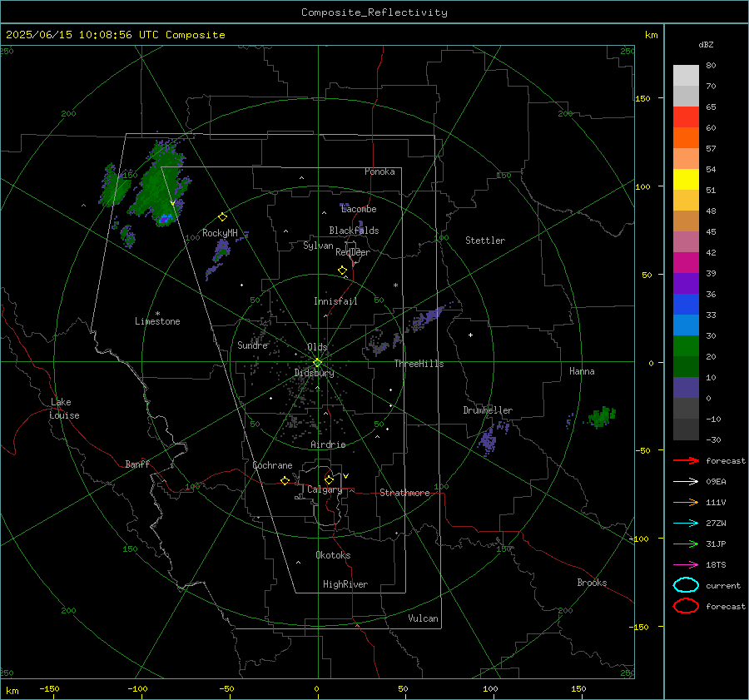749x700 pixels.
Task: Click the Okotoks map label
Action: tap(333, 555)
